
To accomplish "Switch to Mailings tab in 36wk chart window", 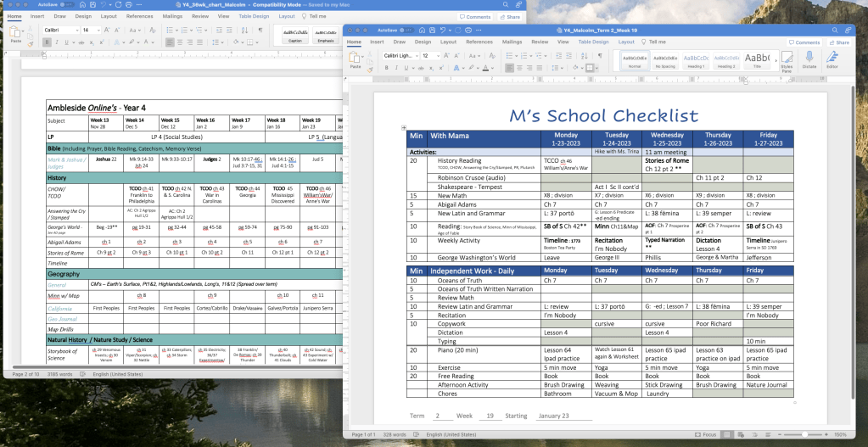I will 171,16.
